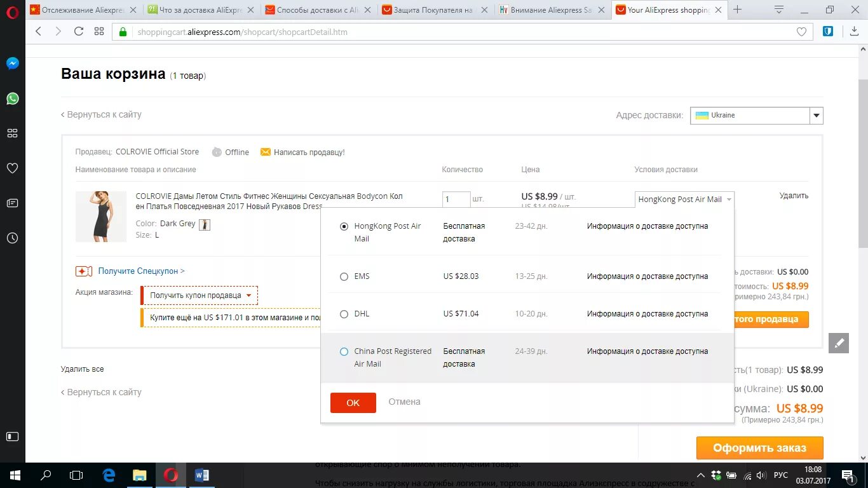Image resolution: width=868 pixels, height=488 pixels.
Task: Click Вернуться к сайту link at top
Action: click(x=101, y=114)
